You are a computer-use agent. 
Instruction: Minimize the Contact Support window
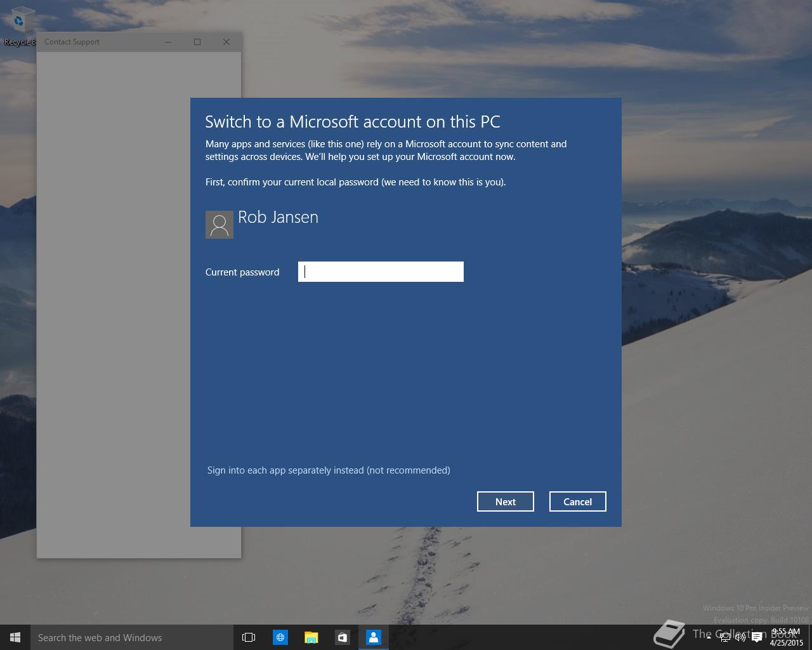point(168,42)
